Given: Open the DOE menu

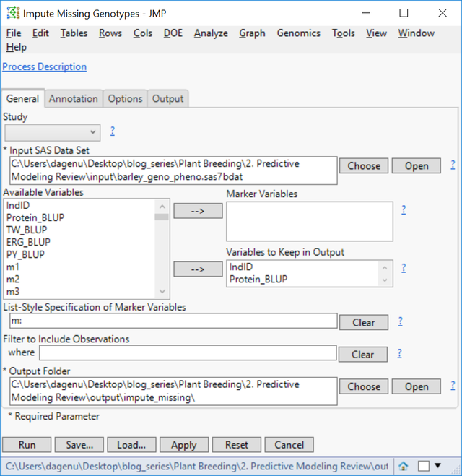Looking at the screenshot, I should click(173, 33).
